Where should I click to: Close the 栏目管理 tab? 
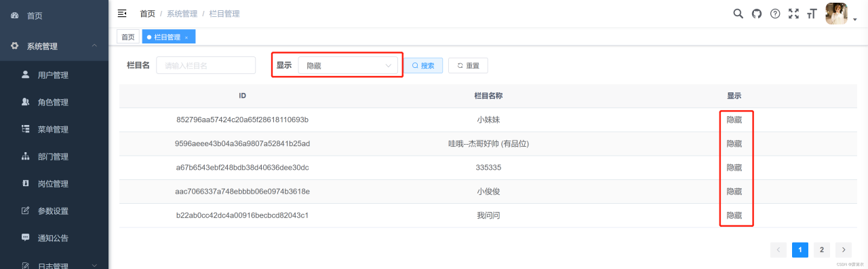point(186,37)
